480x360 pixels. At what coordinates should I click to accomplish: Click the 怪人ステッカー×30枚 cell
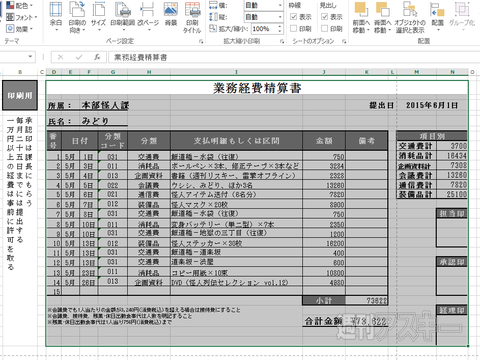236,243
